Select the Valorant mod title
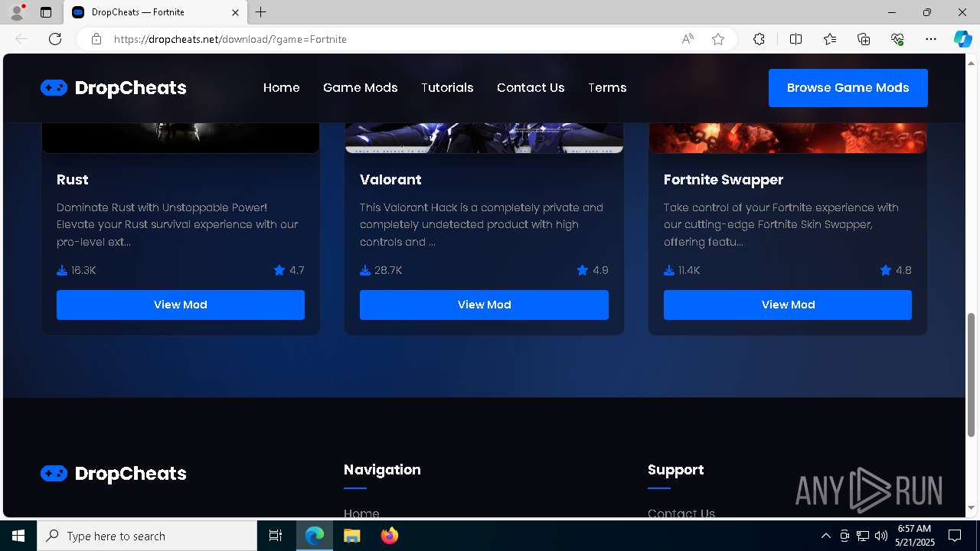Image resolution: width=980 pixels, height=551 pixels. [x=390, y=180]
